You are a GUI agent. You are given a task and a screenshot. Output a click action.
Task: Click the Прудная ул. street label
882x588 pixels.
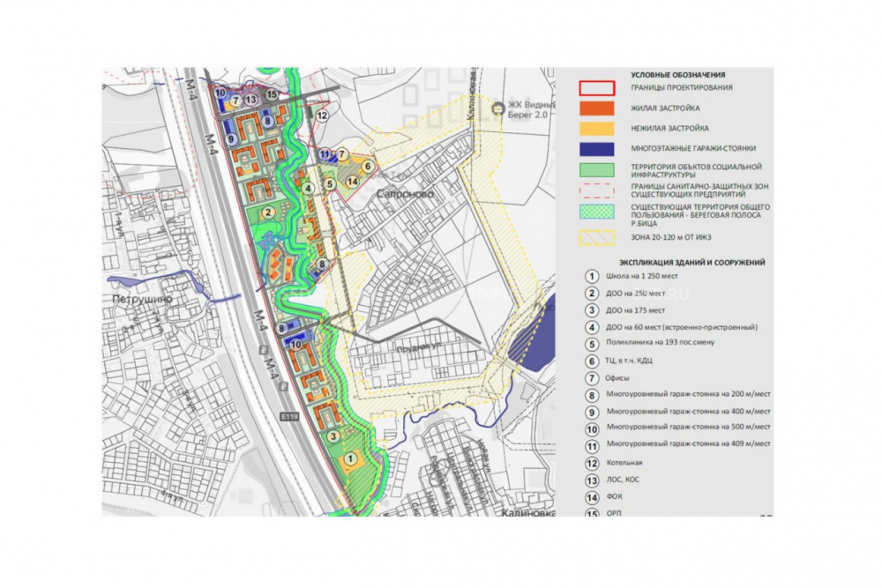pos(419,348)
